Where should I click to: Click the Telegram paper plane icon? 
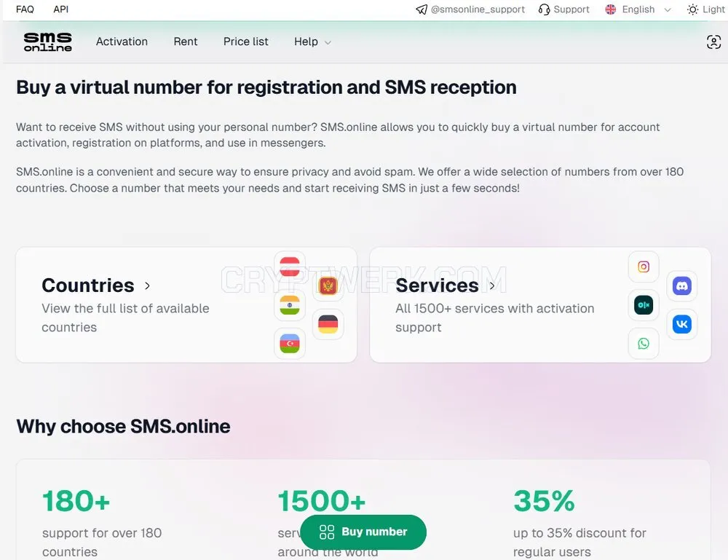[421, 9]
